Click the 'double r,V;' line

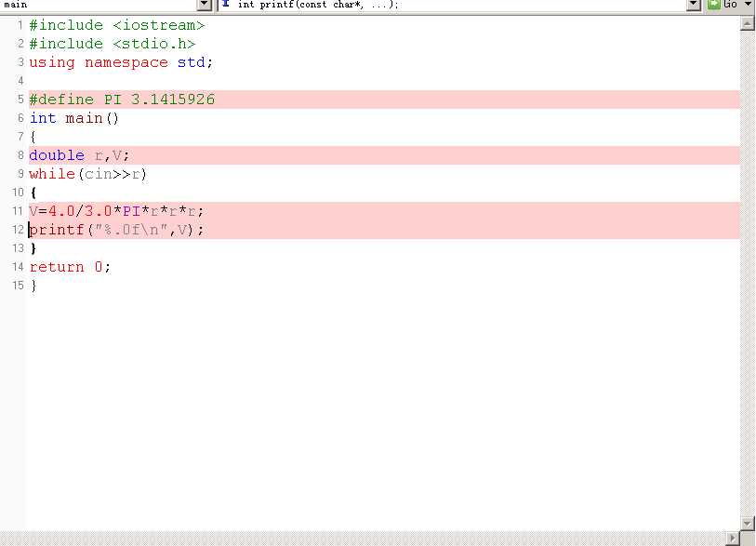pyautogui.click(x=80, y=155)
